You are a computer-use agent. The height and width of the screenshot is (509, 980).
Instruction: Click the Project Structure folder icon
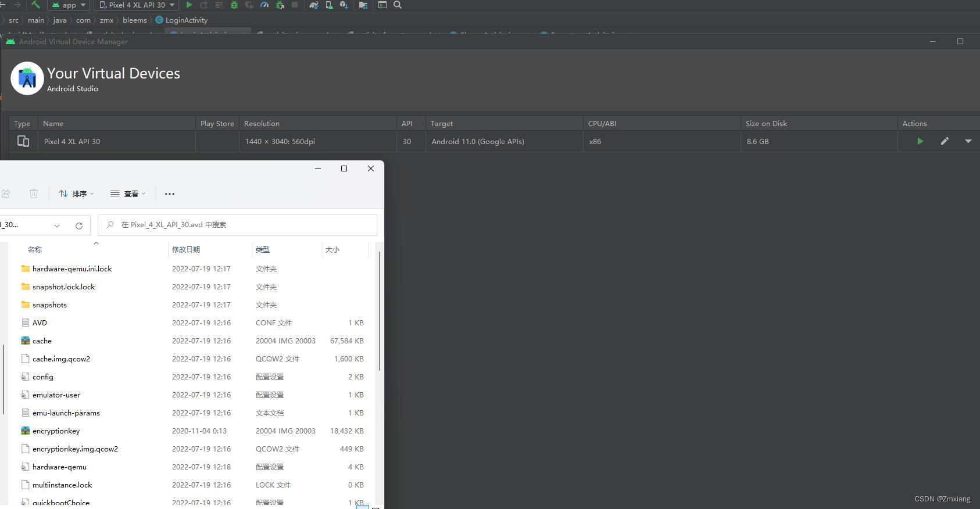[363, 5]
